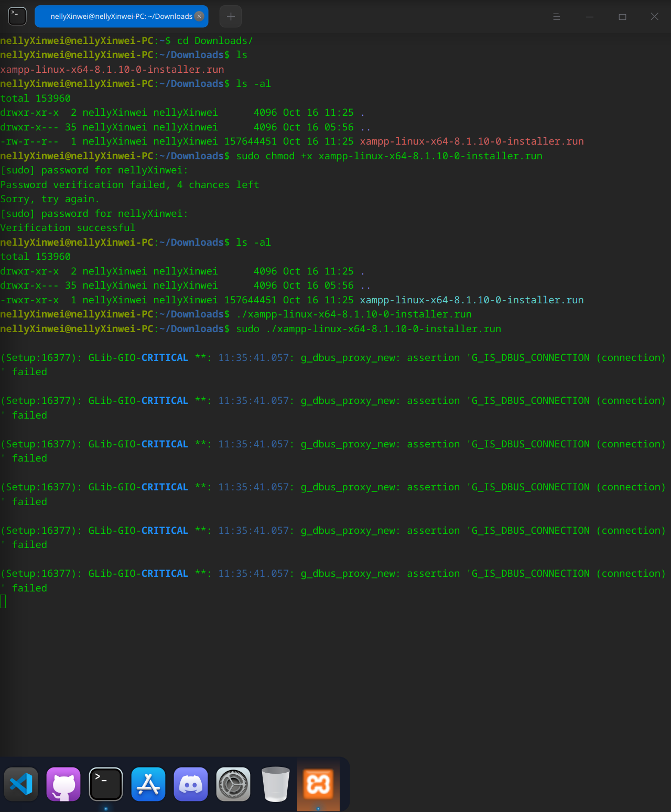
Task: Click the terminal cursor at the bottom
Action: [3, 601]
